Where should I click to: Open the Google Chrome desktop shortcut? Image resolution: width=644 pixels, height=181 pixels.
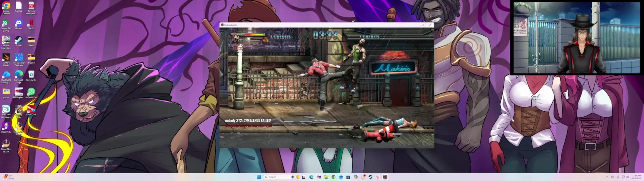click(x=6, y=8)
